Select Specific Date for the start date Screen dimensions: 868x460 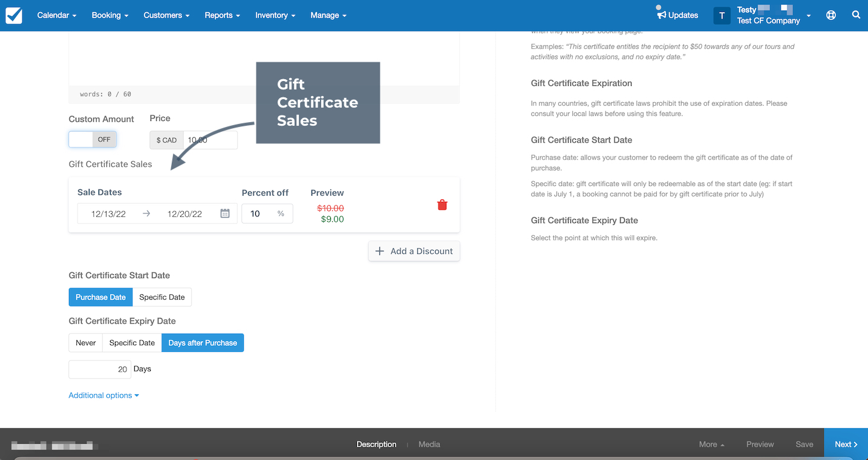[162, 297]
